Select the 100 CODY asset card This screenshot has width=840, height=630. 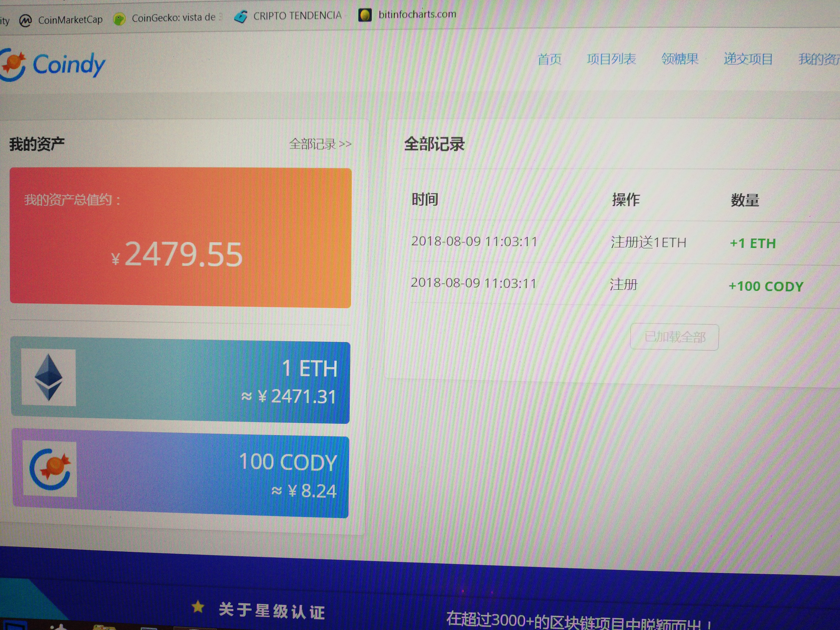pyautogui.click(x=180, y=473)
